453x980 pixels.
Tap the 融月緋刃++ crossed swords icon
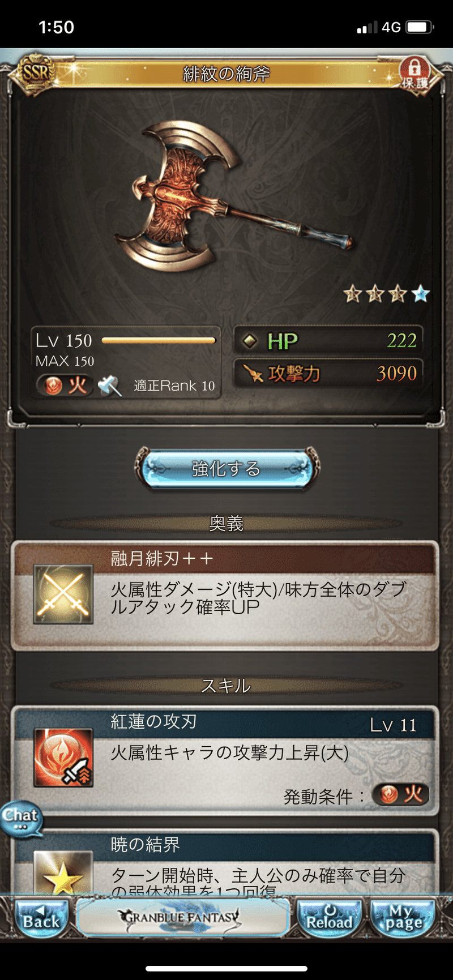click(63, 594)
